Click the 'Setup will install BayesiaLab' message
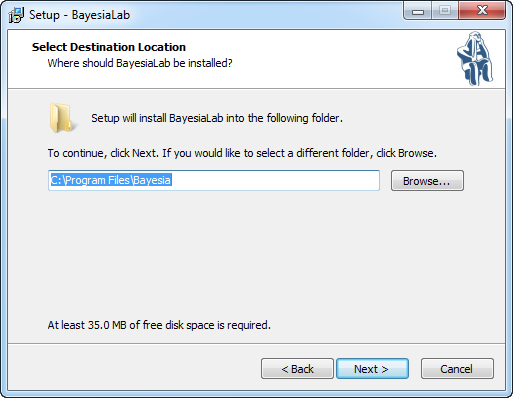 tap(217, 118)
